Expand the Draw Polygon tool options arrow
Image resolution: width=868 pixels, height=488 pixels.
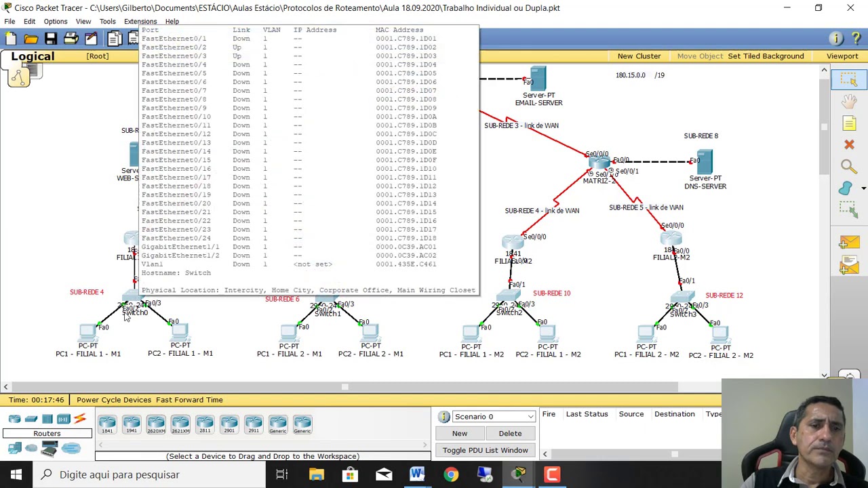tap(863, 188)
